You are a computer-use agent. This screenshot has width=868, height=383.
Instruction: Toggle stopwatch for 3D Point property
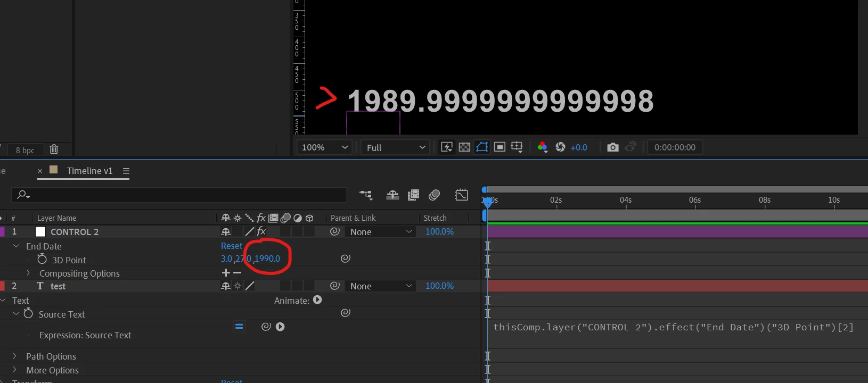click(x=42, y=259)
